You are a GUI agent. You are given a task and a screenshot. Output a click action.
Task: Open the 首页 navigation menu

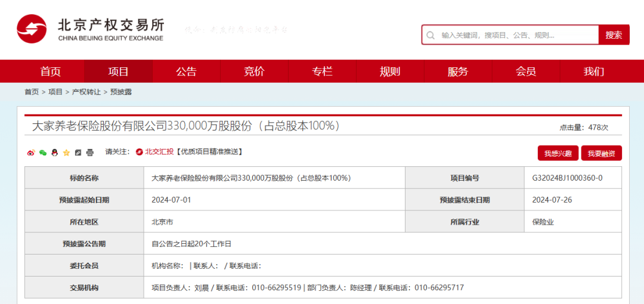(51, 72)
